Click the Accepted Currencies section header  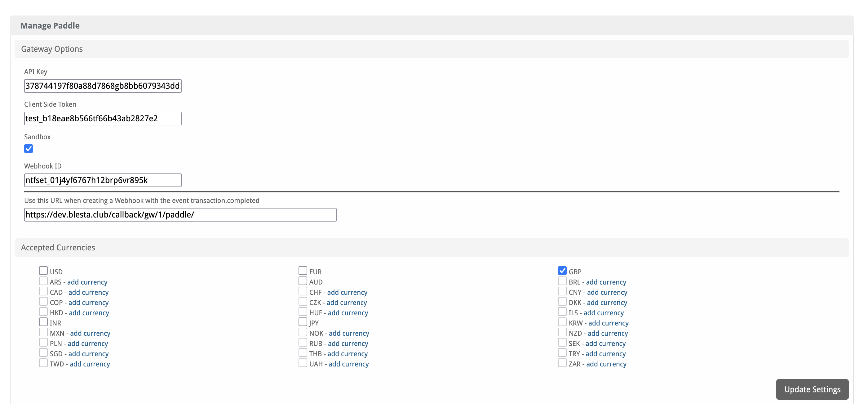(x=432, y=248)
